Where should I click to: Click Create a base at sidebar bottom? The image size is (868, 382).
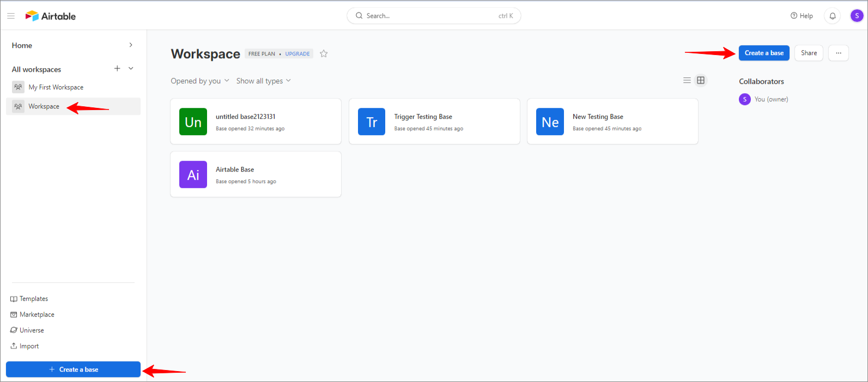(73, 369)
